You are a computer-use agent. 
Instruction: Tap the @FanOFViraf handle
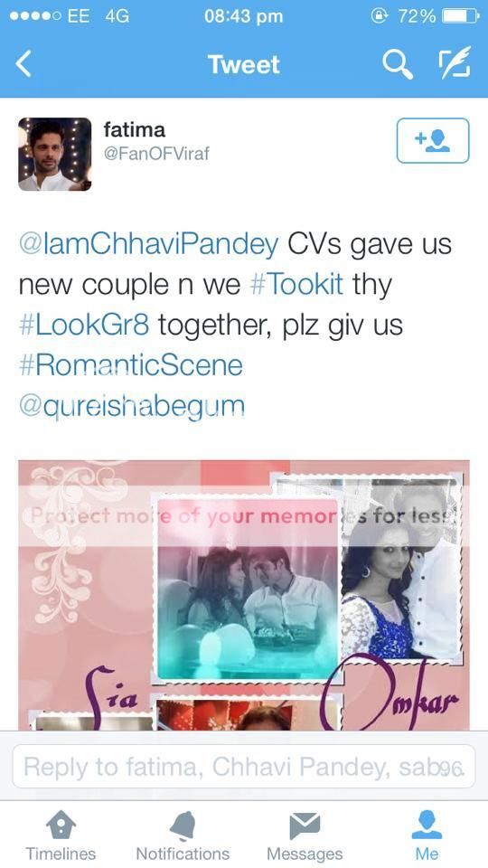[x=156, y=154]
